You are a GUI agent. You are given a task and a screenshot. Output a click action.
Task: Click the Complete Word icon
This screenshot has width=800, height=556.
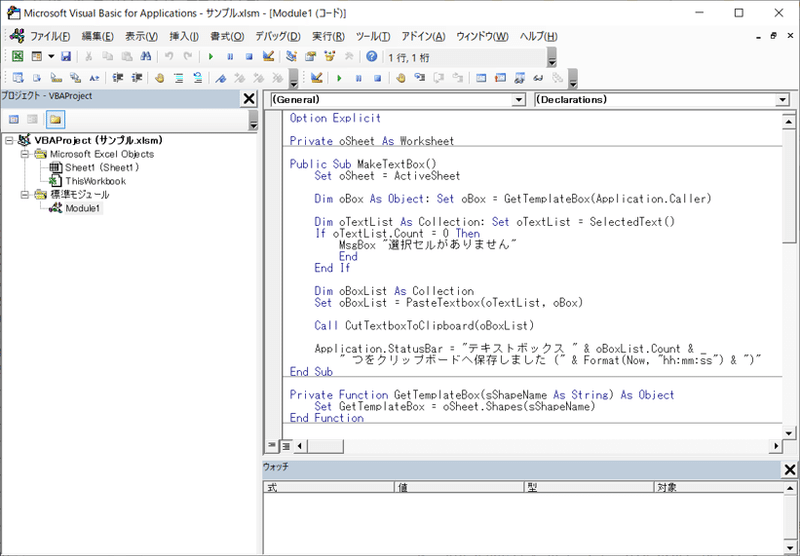tap(94, 78)
